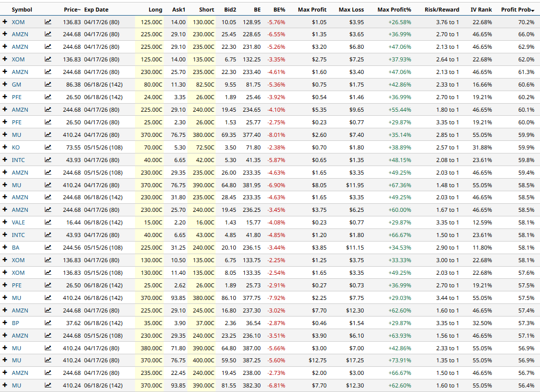The image size is (540, 392).
Task: Sort table by Max Profit% header
Action: [x=394, y=10]
